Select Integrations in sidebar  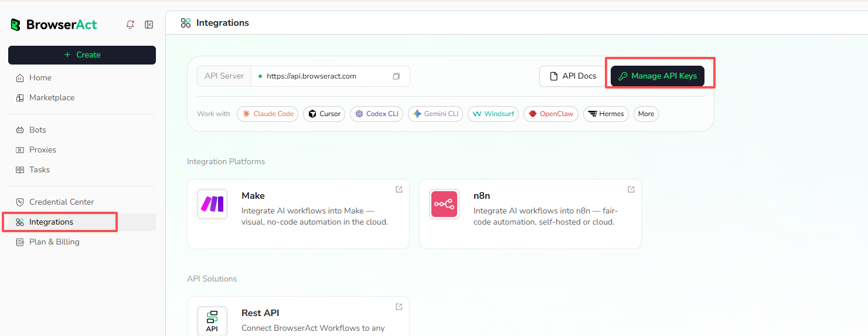coord(82,222)
